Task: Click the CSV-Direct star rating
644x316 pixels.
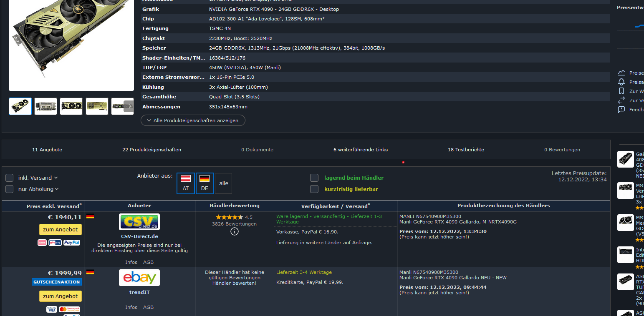Action: tap(229, 217)
